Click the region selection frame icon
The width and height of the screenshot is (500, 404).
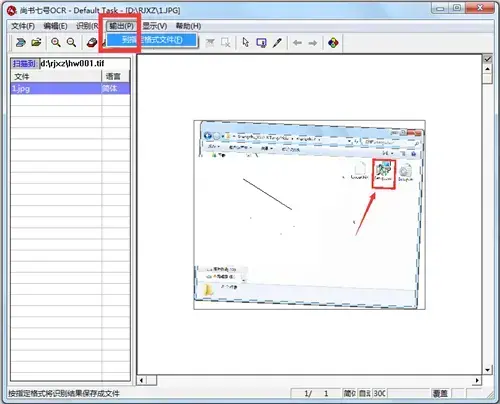(x=261, y=43)
